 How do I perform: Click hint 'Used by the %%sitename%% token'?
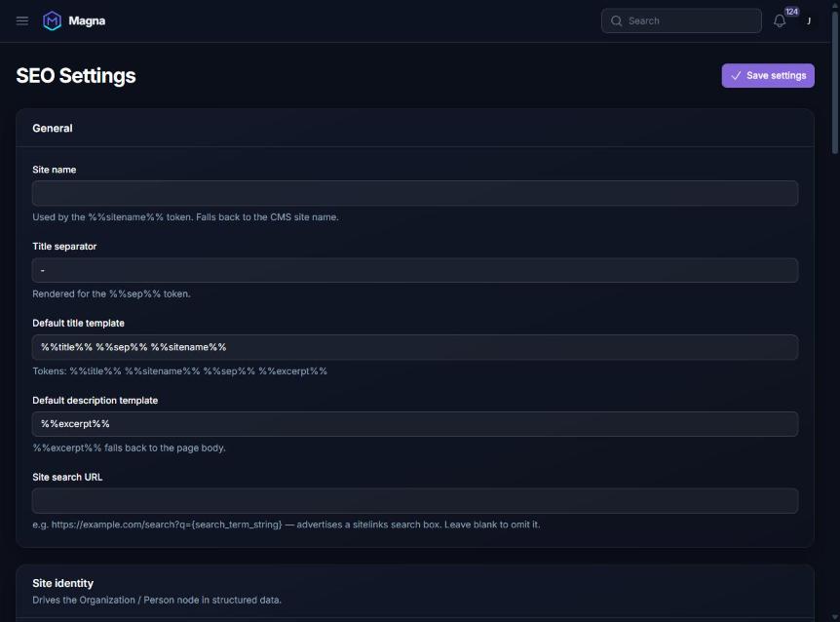coord(185,217)
